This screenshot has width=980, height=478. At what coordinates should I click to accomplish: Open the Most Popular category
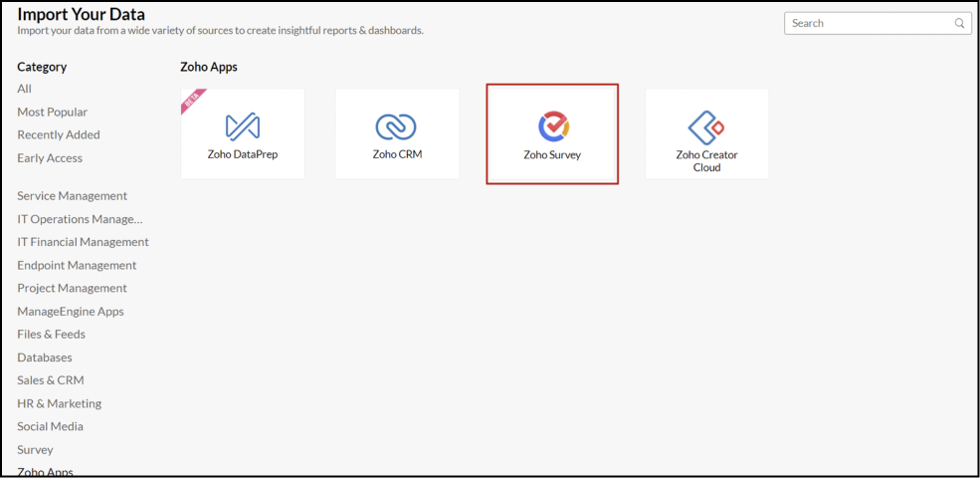(x=53, y=112)
